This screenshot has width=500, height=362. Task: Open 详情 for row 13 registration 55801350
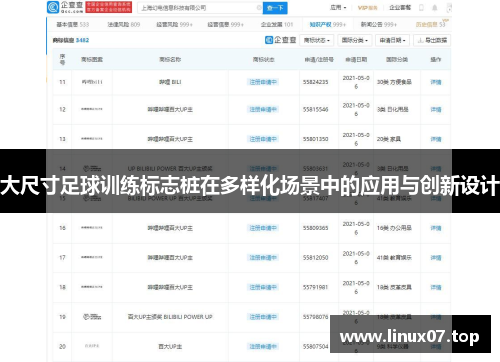436,139
